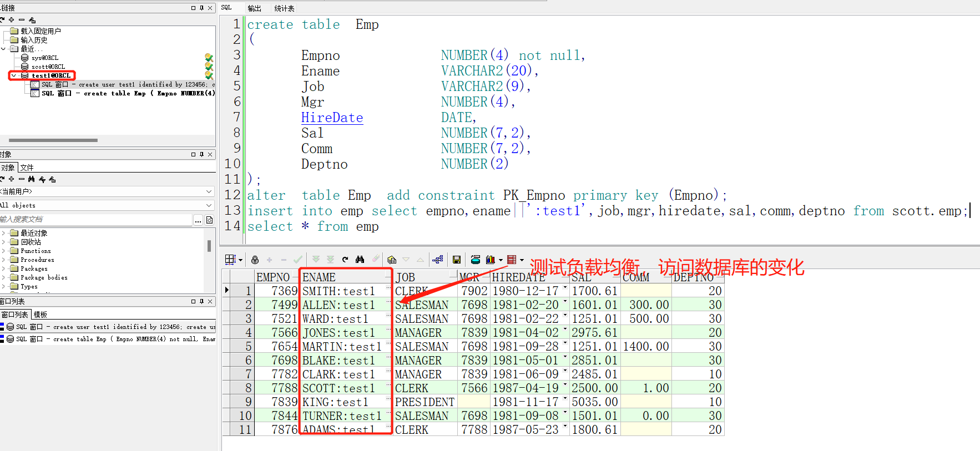The image size is (980, 451).
Task: Click the object search input field
Action: pos(96,220)
